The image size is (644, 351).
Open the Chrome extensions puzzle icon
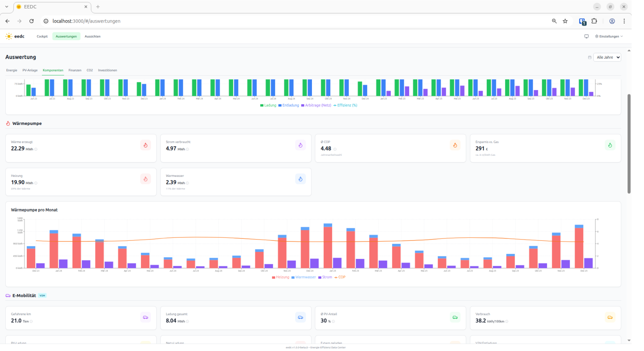click(x=594, y=21)
